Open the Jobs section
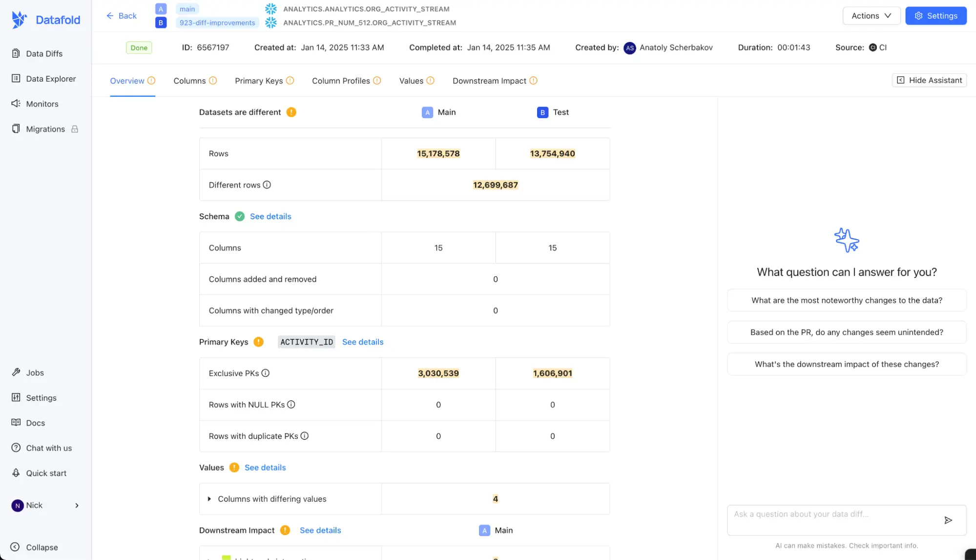The height and width of the screenshot is (560, 976). pos(34,373)
